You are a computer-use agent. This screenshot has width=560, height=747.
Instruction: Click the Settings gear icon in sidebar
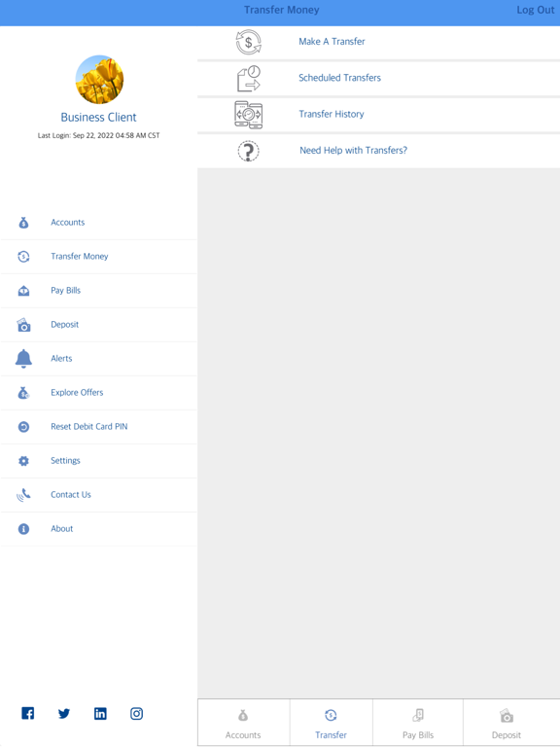click(23, 461)
